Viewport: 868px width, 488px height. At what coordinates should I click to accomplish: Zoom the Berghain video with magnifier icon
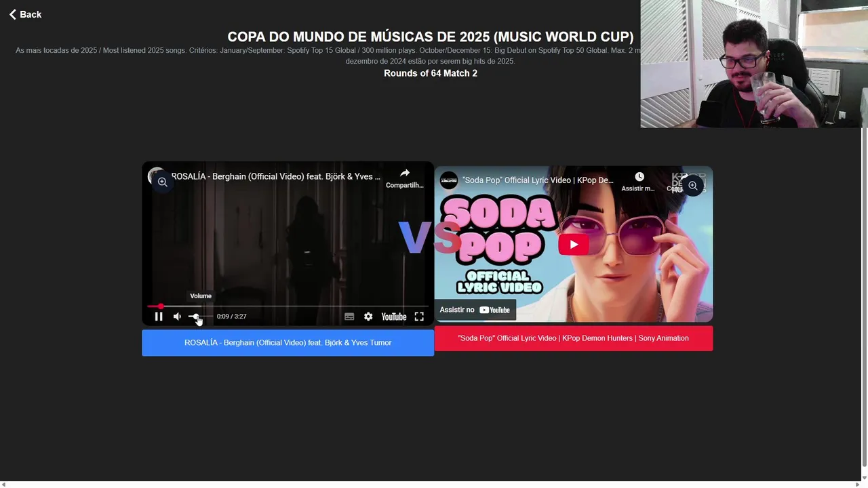pyautogui.click(x=162, y=182)
